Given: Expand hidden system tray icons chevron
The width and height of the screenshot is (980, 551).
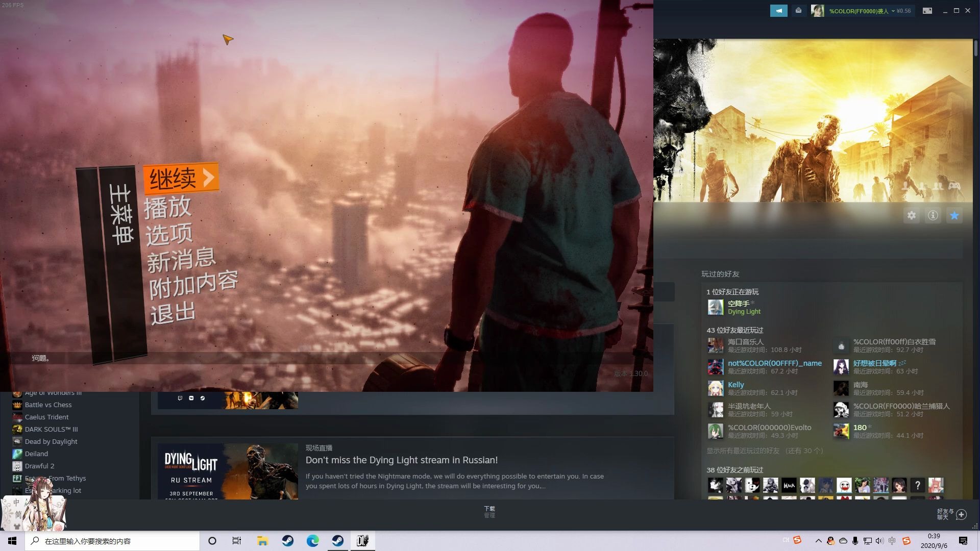Looking at the screenshot, I should [x=818, y=541].
